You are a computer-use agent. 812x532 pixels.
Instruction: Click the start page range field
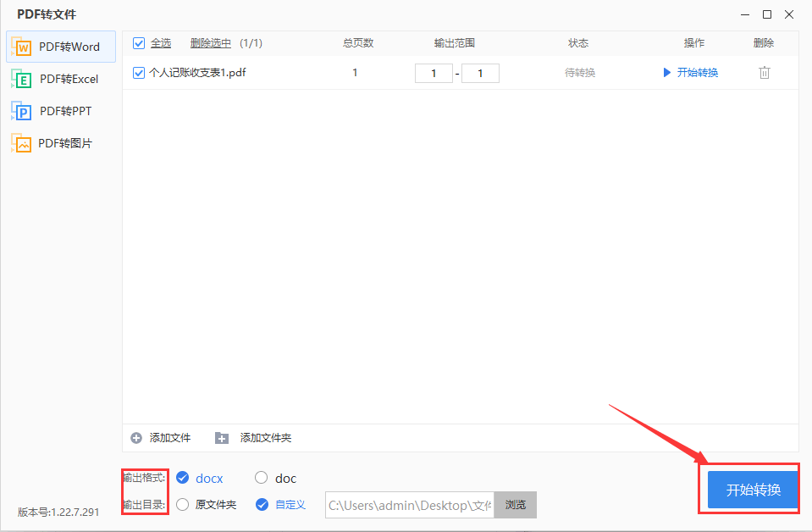(x=434, y=73)
